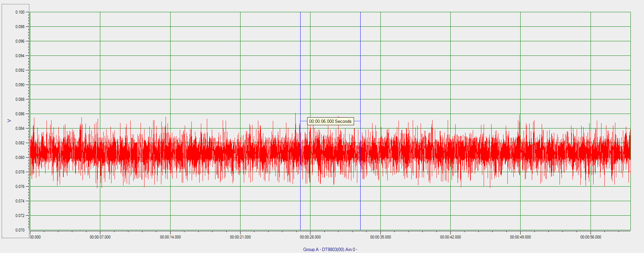Click the 00:00:14.000 time axis label
The height and width of the screenshot is (253, 644).
coord(170,237)
